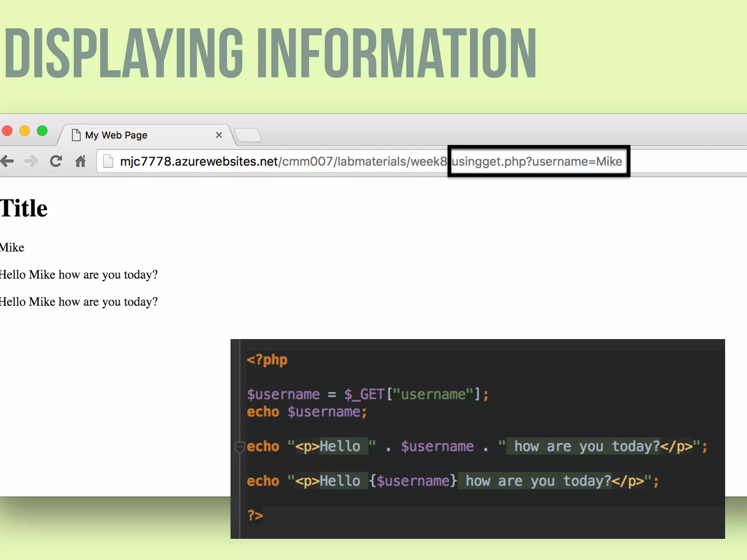Click the opening <?php tag in code
This screenshot has height=560, width=747.
click(267, 360)
